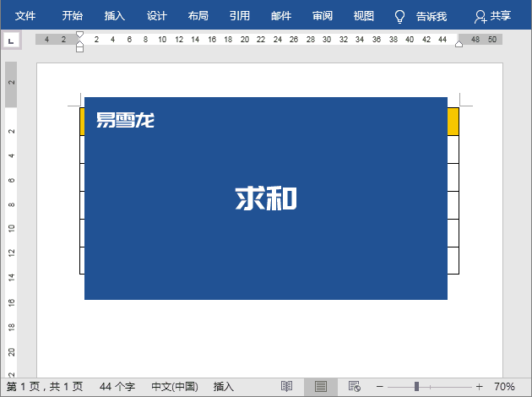Click the first line indent marker on ruler

(79, 35)
